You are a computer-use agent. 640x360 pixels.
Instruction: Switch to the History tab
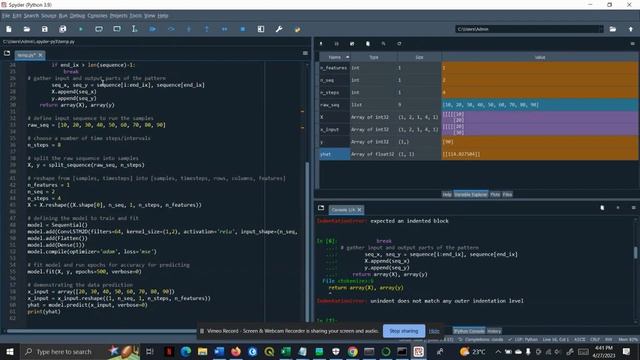point(494,331)
